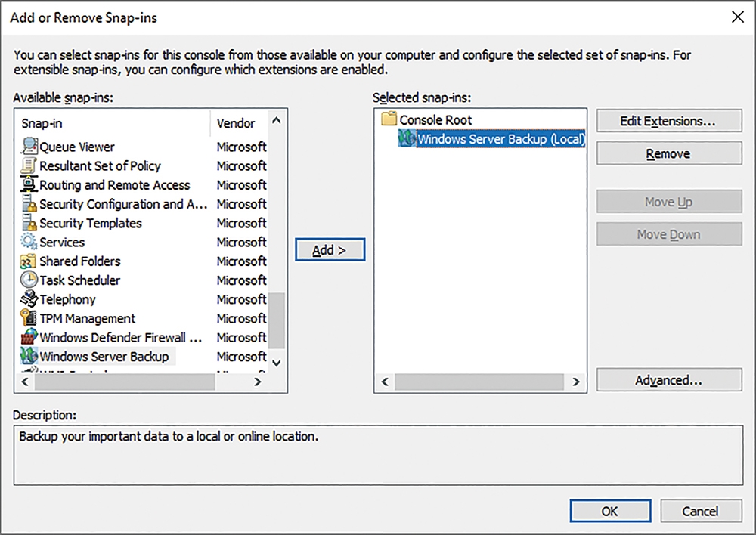The height and width of the screenshot is (535, 756).
Task: Select the Services snap-in name
Action: pos(62,243)
